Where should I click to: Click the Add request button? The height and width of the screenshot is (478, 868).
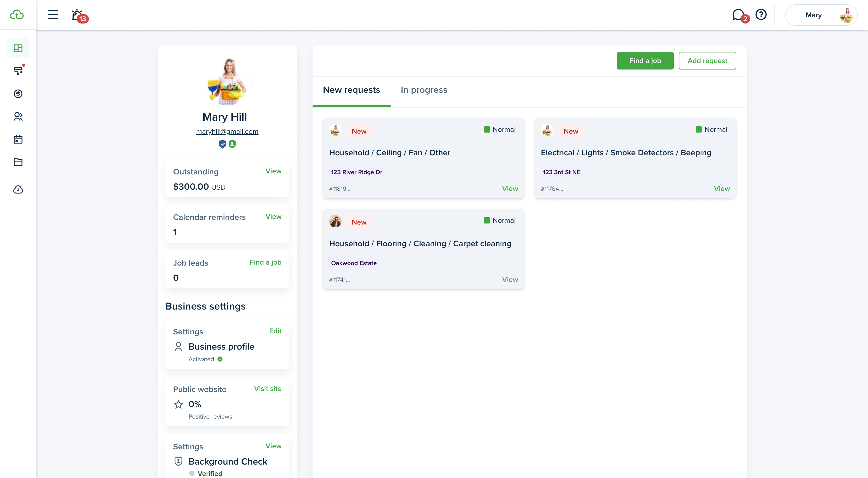tap(707, 61)
